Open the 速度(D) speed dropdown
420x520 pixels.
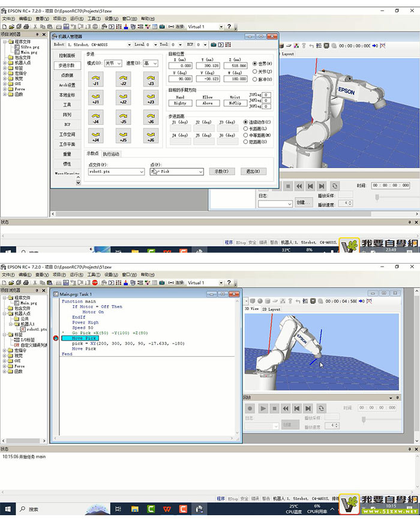(x=150, y=63)
